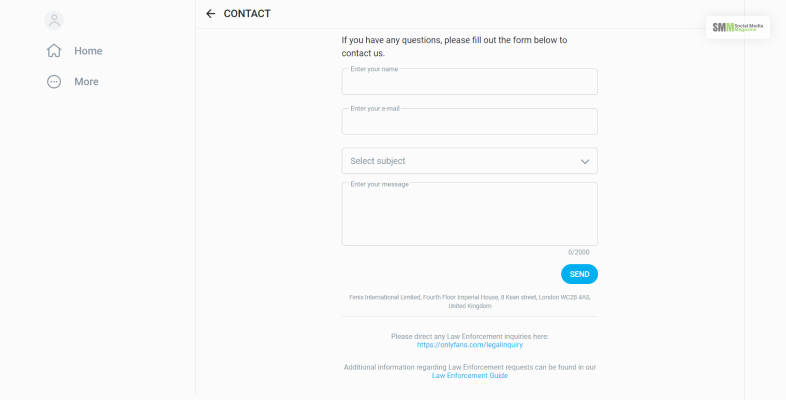This screenshot has height=400, width=786.
Task: Click the profile avatar icon
Action: [54, 20]
